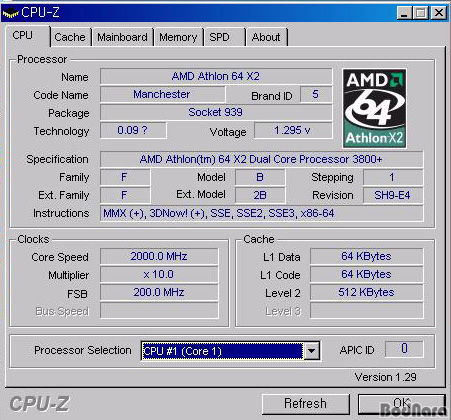Click the Instructions field listing MMX, SSE
This screenshot has width=451, height=420.
[x=261, y=213]
